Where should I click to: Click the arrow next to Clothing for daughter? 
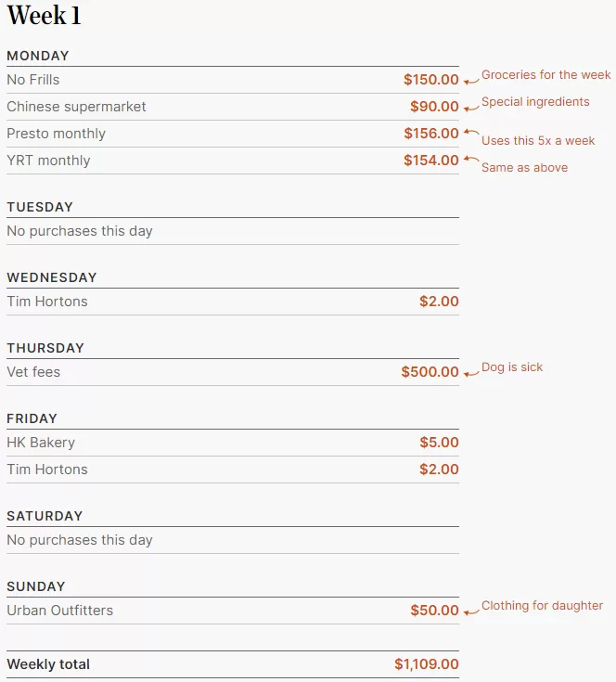point(471,611)
